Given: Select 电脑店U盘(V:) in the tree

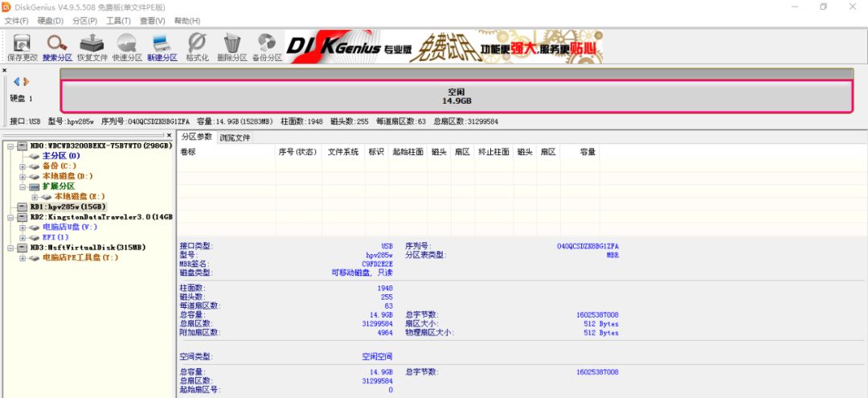Looking at the screenshot, I should pos(70,227).
